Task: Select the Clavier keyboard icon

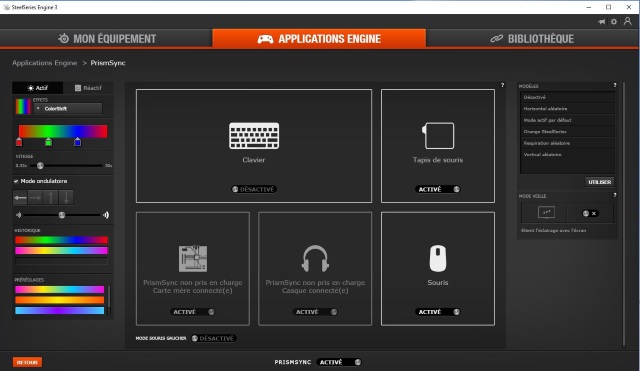Action: (x=254, y=136)
